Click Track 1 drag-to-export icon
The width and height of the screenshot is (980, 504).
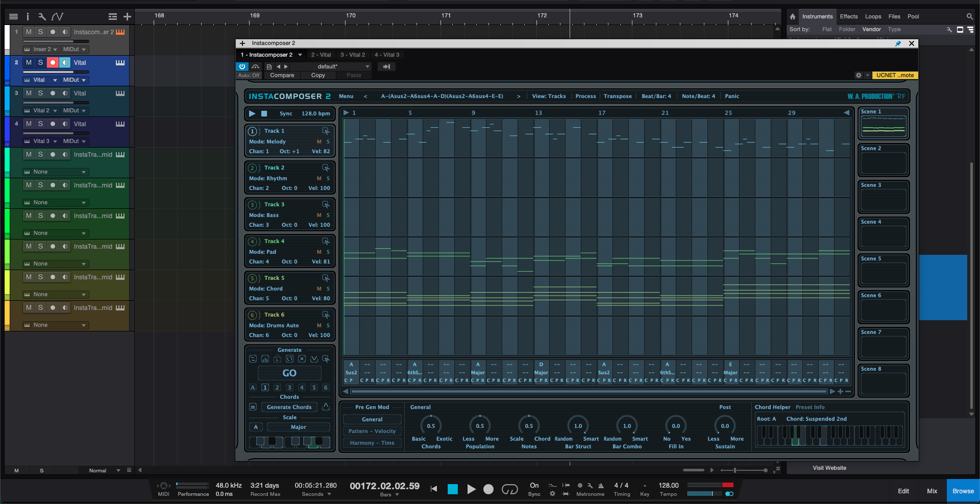(326, 131)
